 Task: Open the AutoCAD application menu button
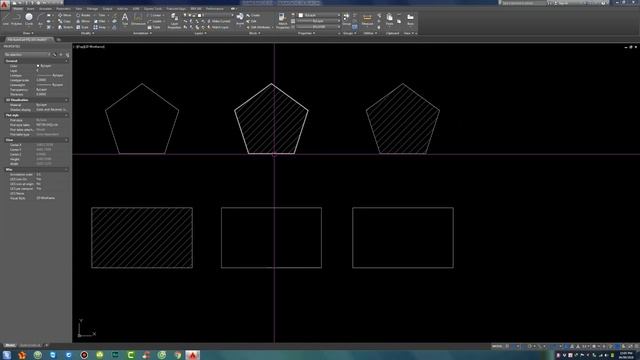pos(4,4)
